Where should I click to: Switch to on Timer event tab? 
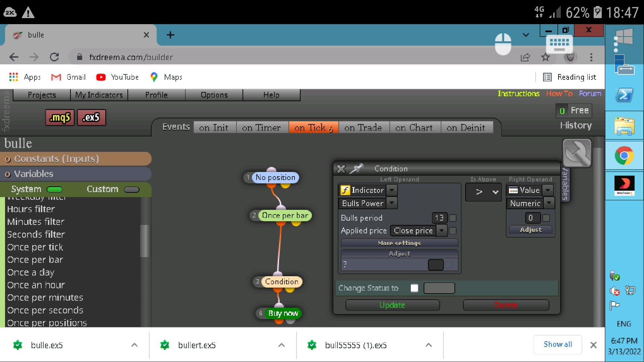coord(262,128)
